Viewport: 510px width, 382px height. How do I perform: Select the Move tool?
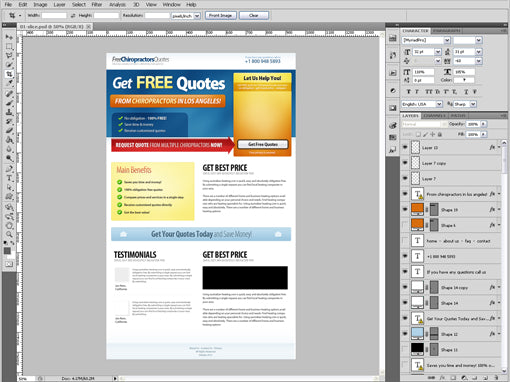click(x=9, y=37)
